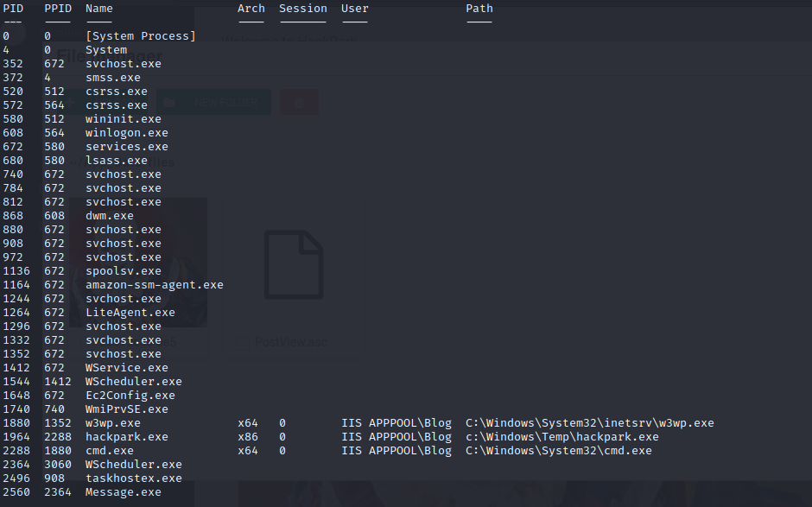Click the Path column header
The image size is (812, 507).
pos(479,8)
